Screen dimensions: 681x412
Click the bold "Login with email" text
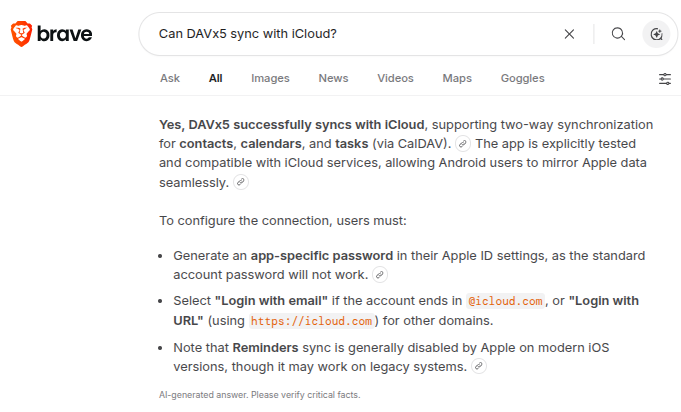[271, 301]
